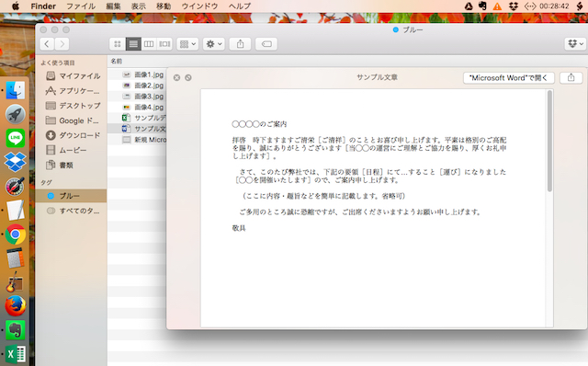Open Dropbox from the Dock

pos(16,162)
